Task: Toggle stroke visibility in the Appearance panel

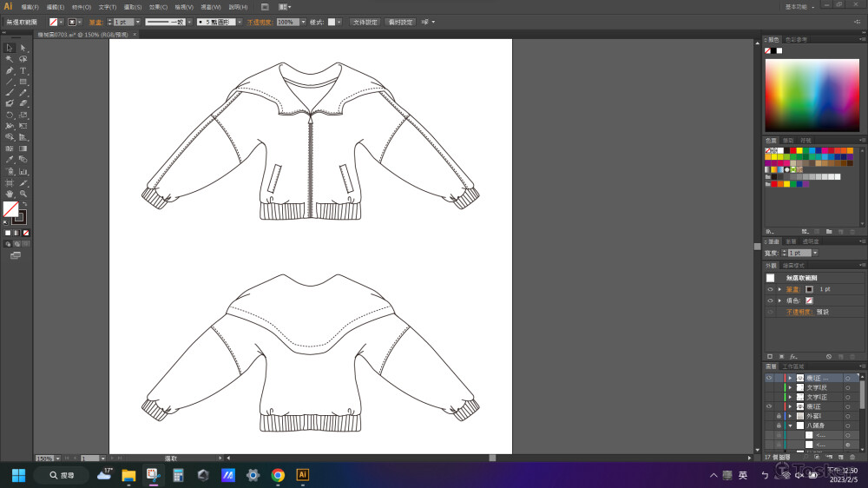Action: [770, 289]
